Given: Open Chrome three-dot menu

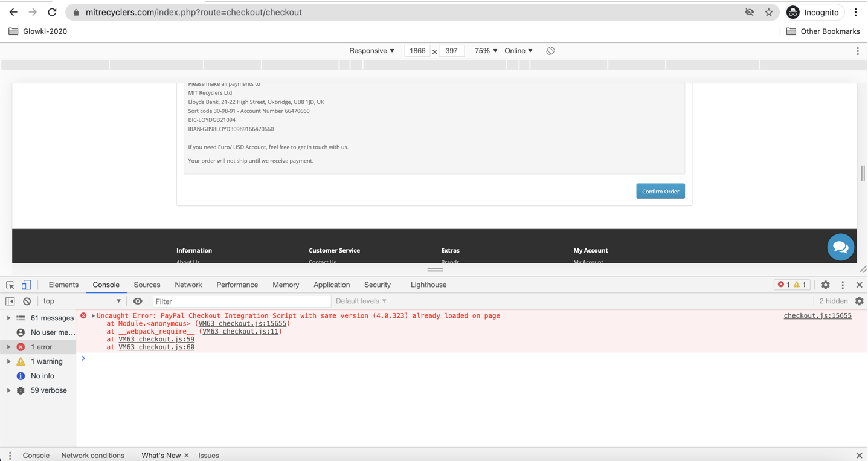Looking at the screenshot, I should point(856,12).
